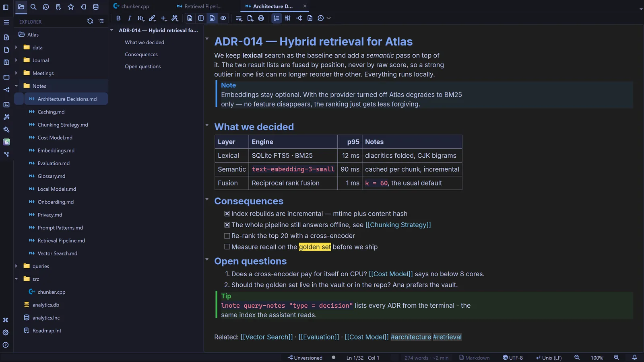
Task: Uncheck 'Index rebuilds are incremental' checkbox
Action: (227, 214)
